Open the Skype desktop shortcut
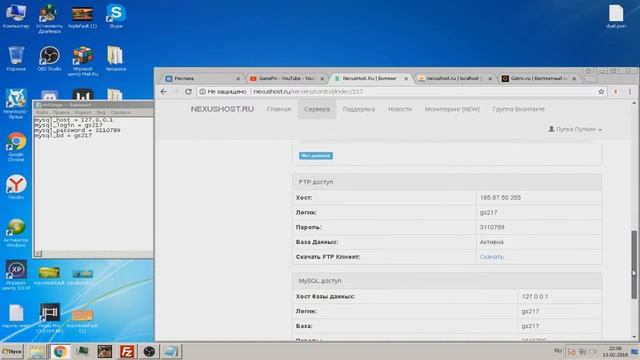The image size is (640, 360). pyautogui.click(x=116, y=16)
